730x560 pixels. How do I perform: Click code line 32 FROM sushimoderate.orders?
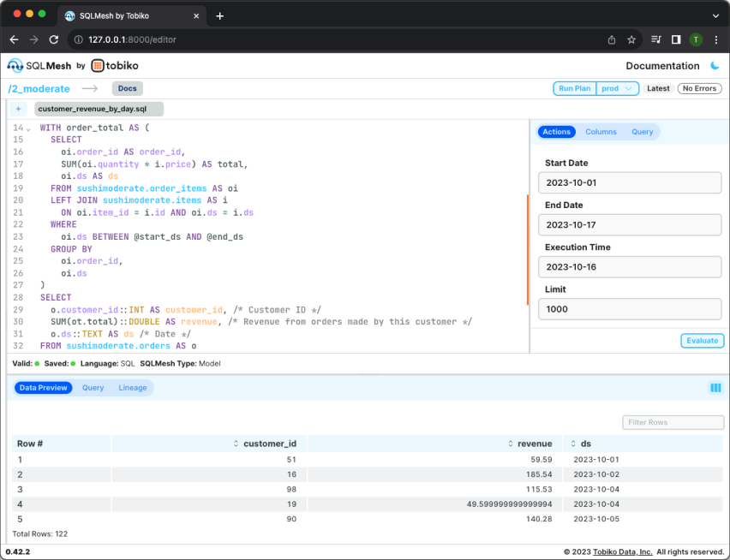(118, 346)
